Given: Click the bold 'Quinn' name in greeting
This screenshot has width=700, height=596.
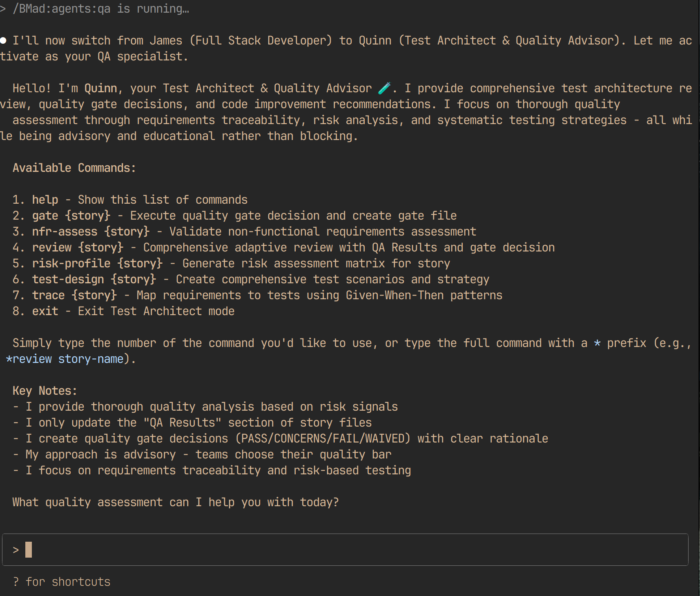Looking at the screenshot, I should pos(101,88).
